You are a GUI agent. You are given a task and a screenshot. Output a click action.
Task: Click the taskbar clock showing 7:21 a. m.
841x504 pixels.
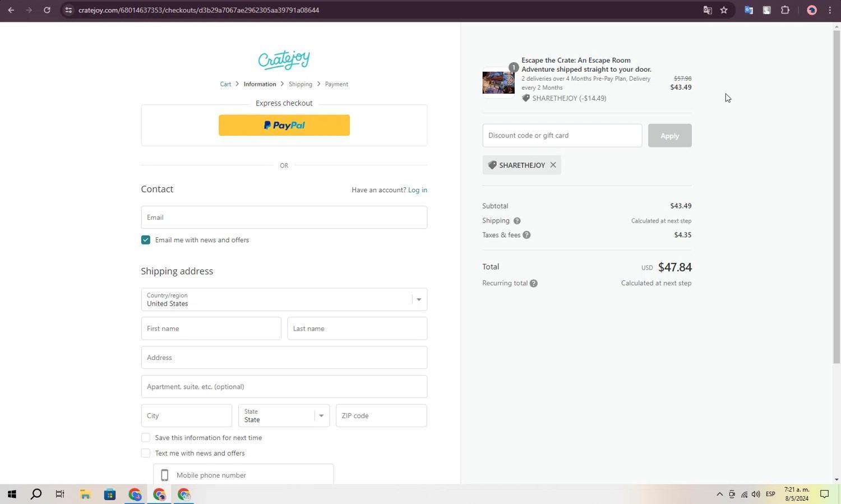(796, 494)
